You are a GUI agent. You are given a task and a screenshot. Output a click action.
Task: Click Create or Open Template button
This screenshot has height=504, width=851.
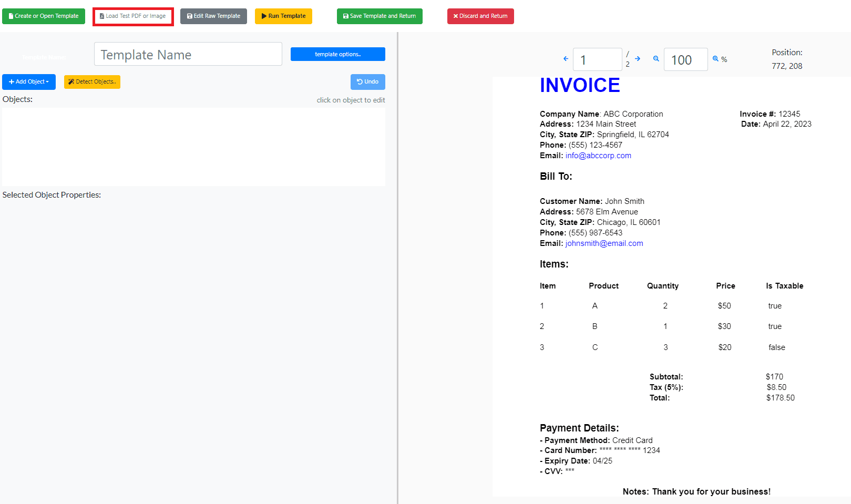click(x=44, y=16)
